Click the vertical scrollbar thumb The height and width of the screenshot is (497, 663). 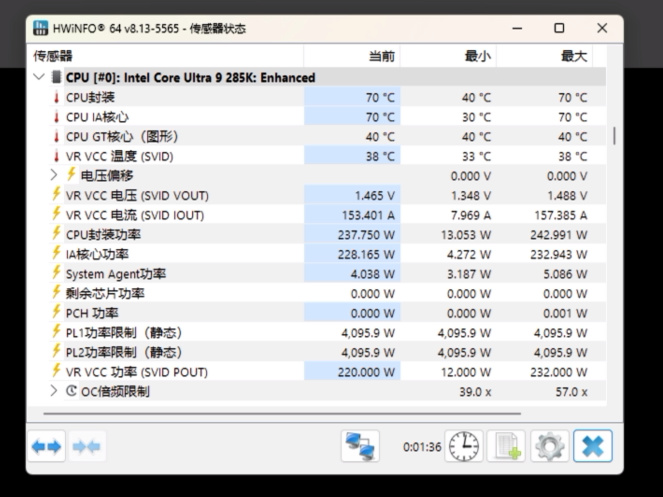click(x=614, y=136)
